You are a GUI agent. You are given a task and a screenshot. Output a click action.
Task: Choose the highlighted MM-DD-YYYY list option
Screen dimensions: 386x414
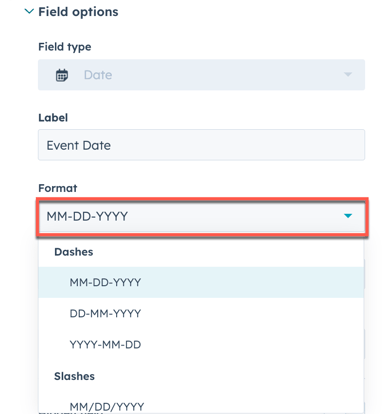[201, 282]
